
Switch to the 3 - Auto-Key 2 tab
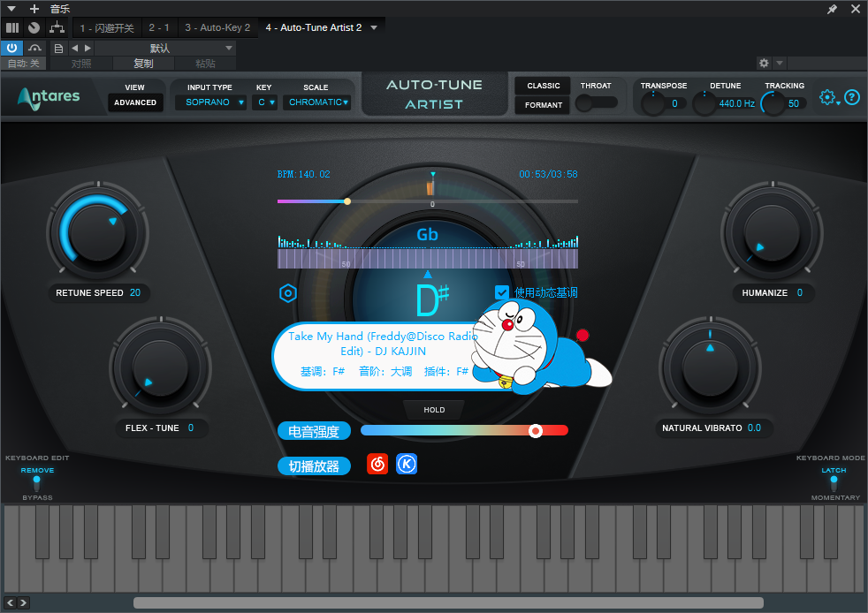pyautogui.click(x=217, y=27)
